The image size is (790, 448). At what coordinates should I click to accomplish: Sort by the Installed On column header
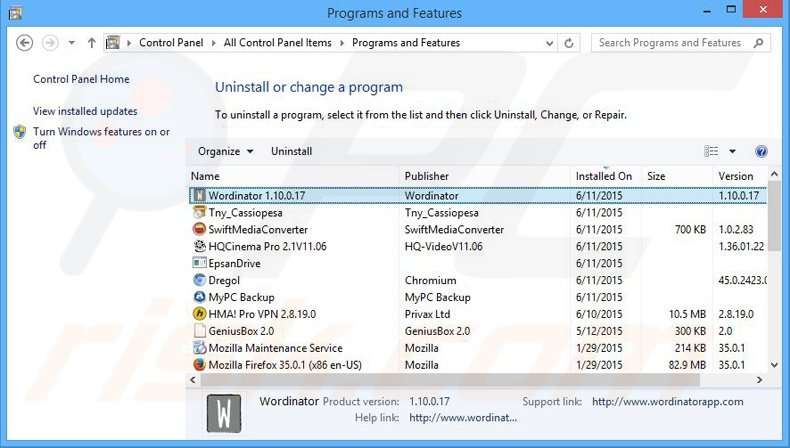tap(603, 176)
